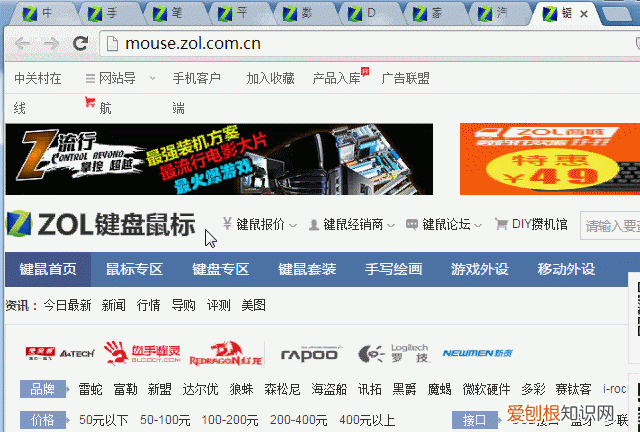The image size is (640, 432).
Task: Click the A4TECH brand logo
Action: (60, 353)
